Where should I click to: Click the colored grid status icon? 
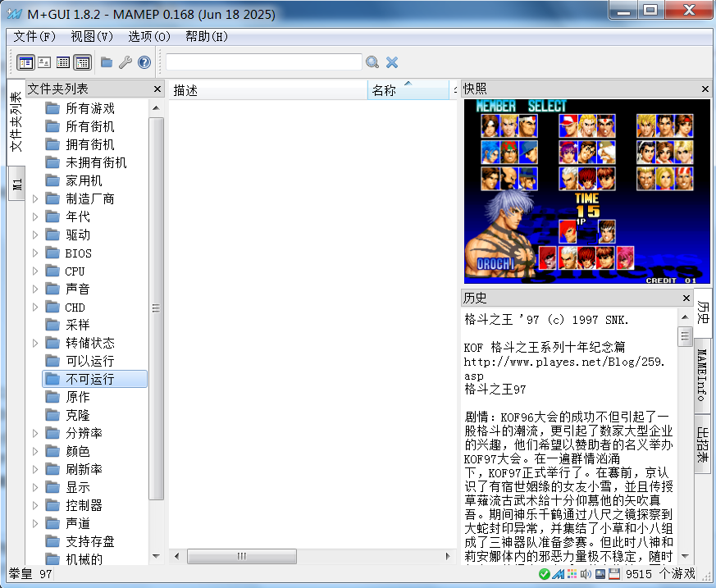tap(572, 574)
